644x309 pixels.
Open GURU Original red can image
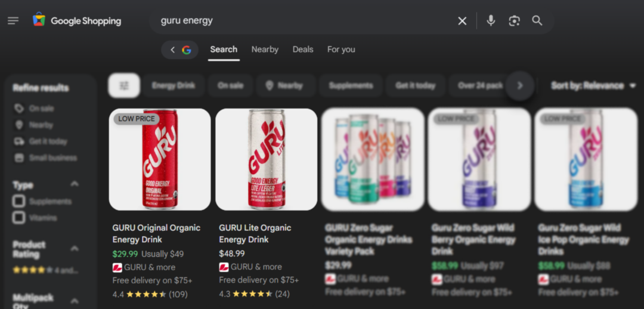[x=160, y=159]
